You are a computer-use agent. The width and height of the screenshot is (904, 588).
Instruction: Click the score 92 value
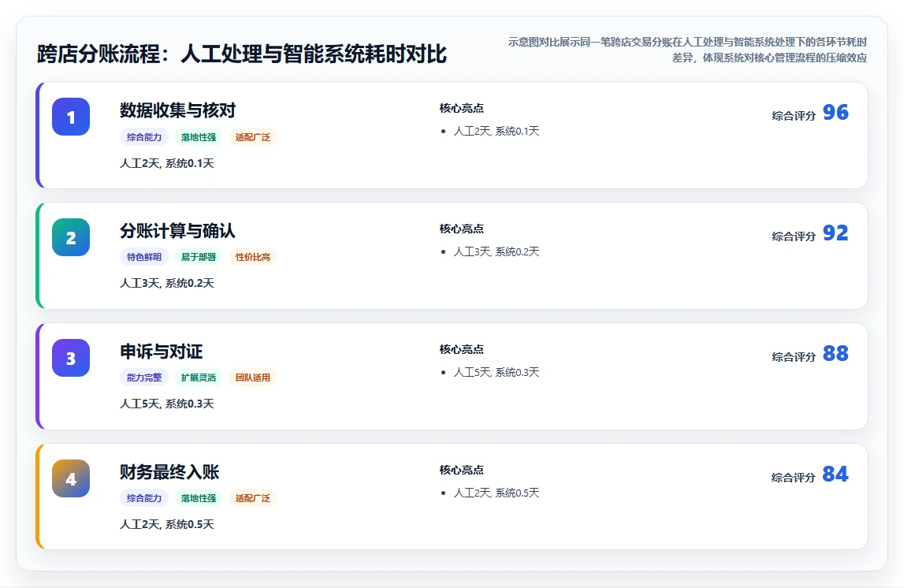(x=835, y=233)
